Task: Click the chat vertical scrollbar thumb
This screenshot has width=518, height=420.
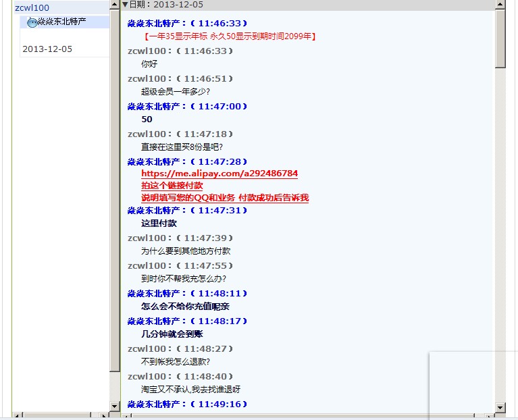Action: point(500,37)
